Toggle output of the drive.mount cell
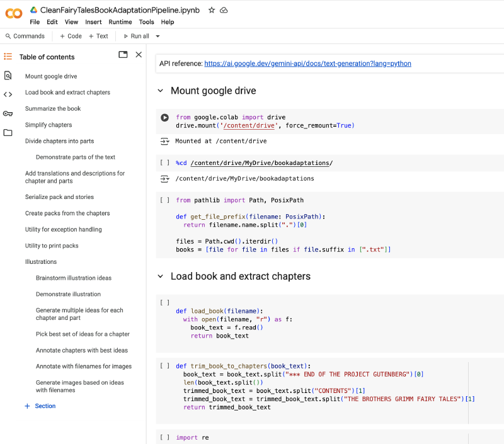 coord(165,142)
